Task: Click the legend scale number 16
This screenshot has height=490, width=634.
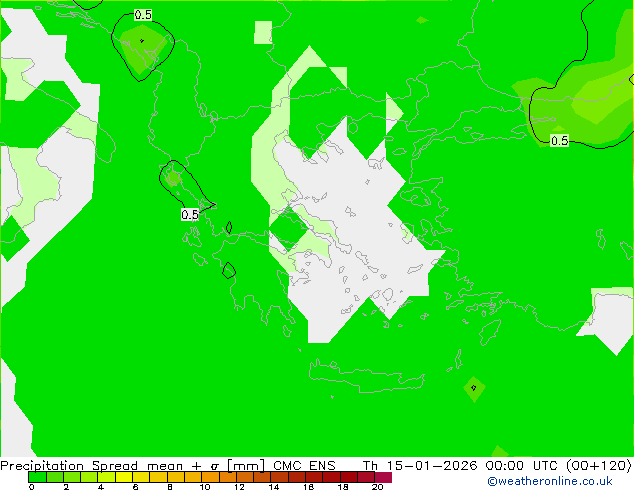Action: (308, 487)
